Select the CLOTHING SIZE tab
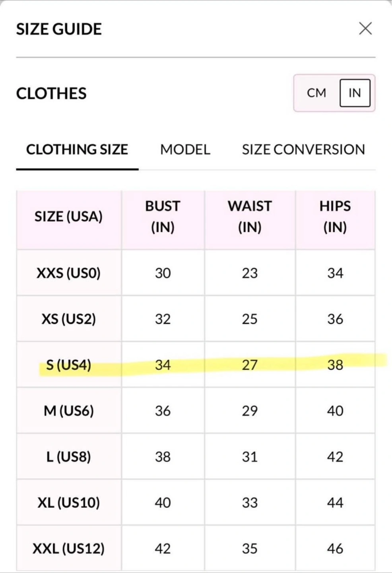The height and width of the screenshot is (573, 392). tap(77, 150)
